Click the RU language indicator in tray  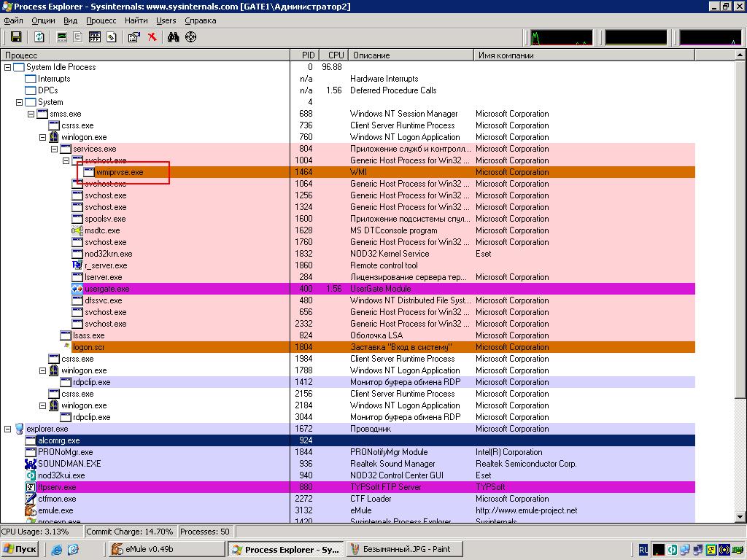tap(643, 550)
